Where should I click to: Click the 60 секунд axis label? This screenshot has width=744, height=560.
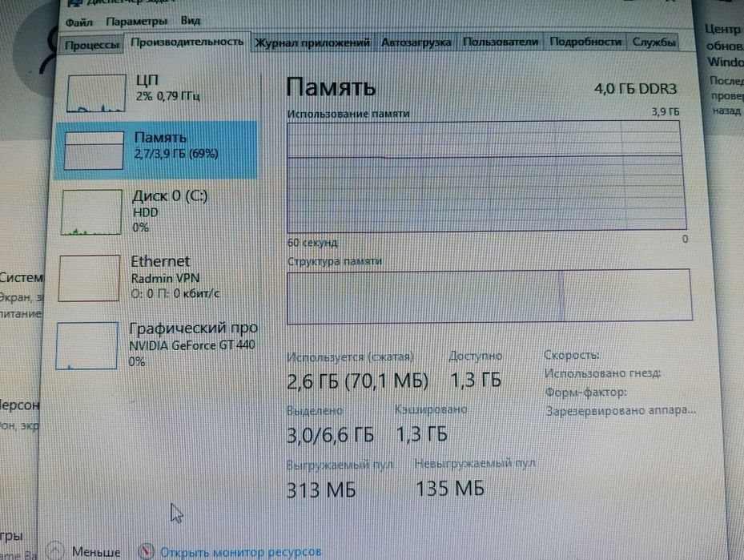[x=312, y=243]
